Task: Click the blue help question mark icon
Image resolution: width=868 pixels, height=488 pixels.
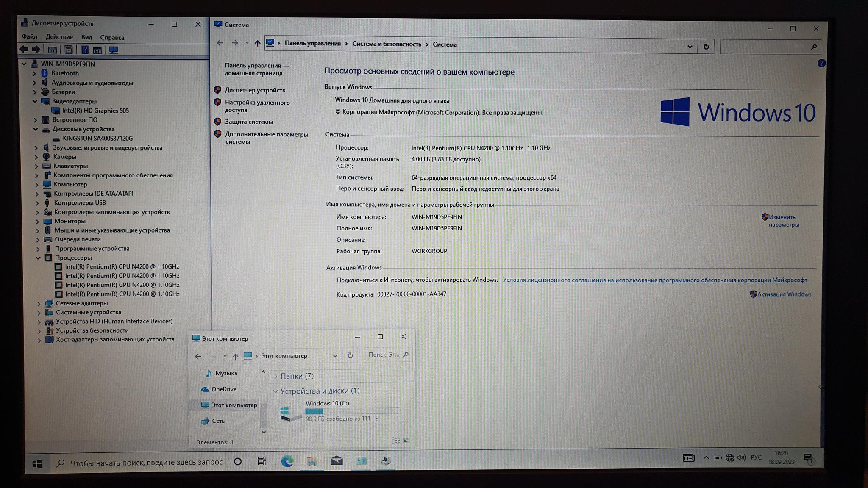Action: pos(821,63)
